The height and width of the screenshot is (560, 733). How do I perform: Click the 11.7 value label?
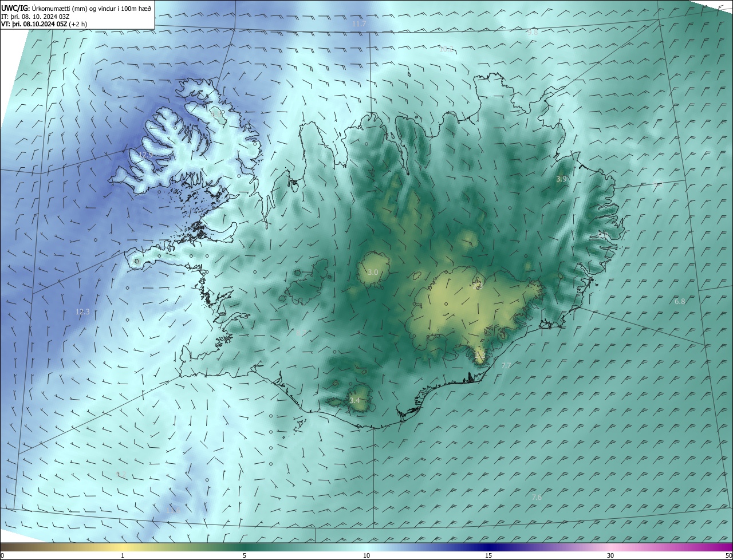click(359, 24)
